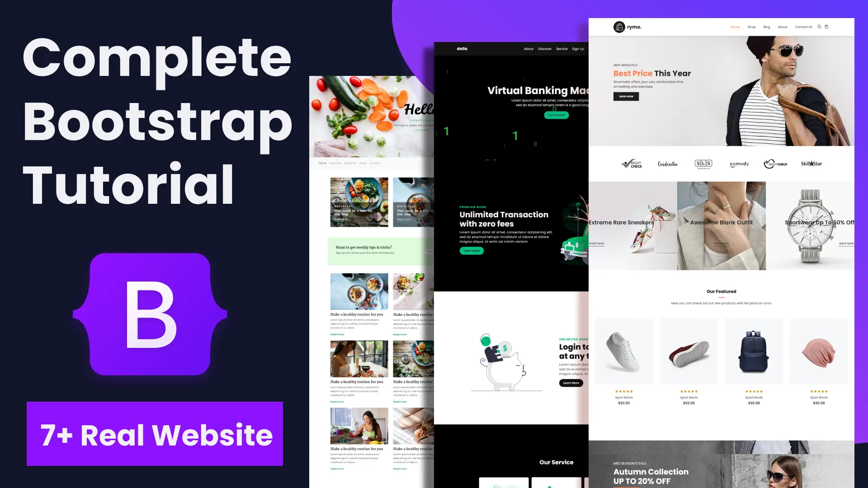Click the search icon on rymo navbar
The image size is (868, 488).
tap(820, 26)
